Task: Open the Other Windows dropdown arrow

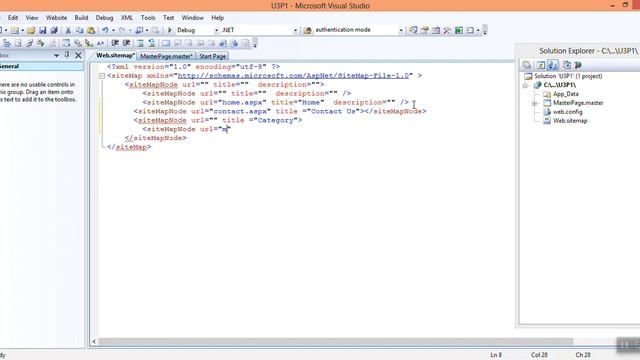Action: (x=478, y=30)
